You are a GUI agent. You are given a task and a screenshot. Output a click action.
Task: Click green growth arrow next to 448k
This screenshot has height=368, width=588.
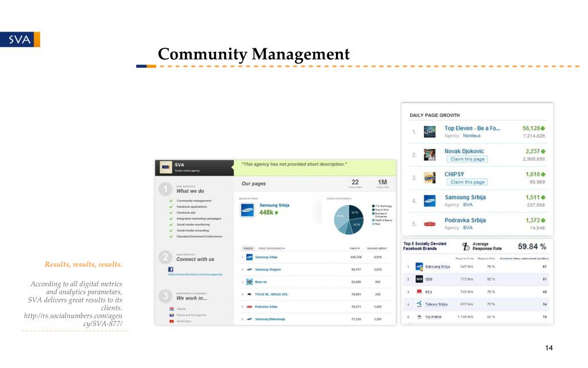click(x=277, y=213)
